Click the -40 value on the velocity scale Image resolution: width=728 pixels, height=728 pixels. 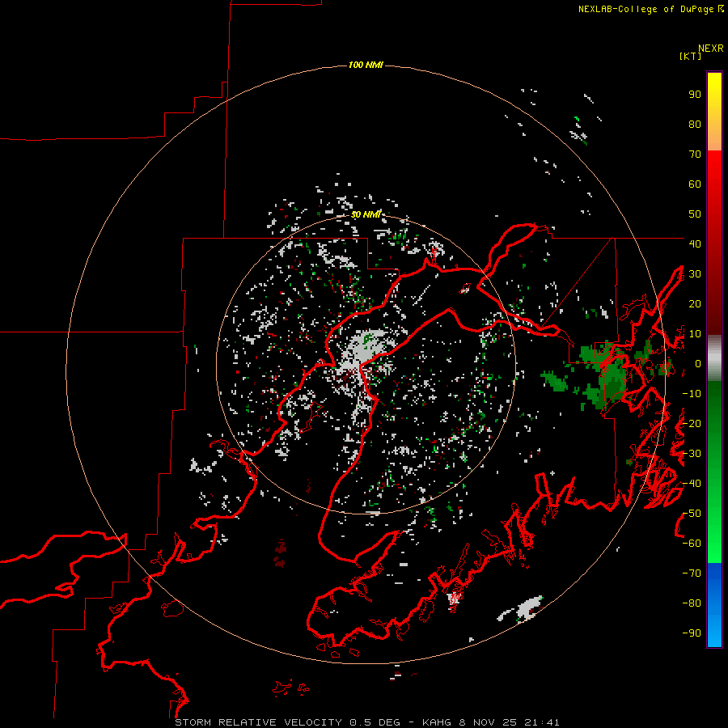(x=692, y=484)
